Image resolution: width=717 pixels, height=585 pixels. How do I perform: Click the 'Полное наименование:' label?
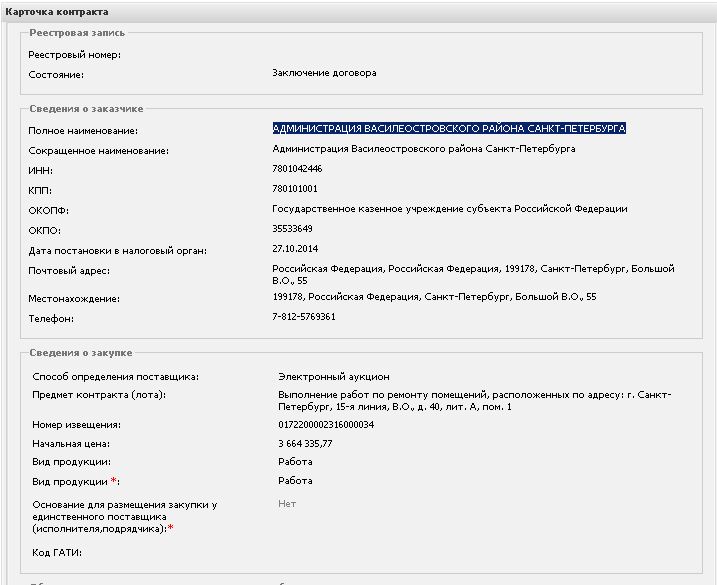(x=83, y=131)
